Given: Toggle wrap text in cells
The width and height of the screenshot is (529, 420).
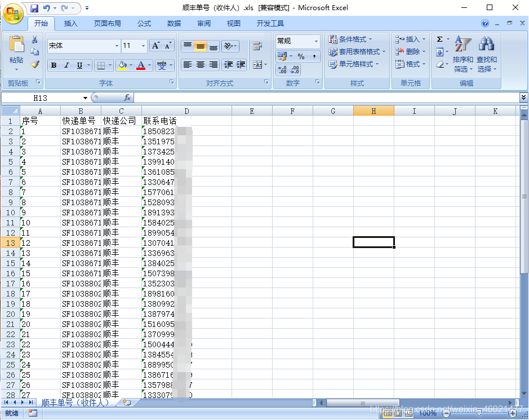Looking at the screenshot, I should coord(257,46).
